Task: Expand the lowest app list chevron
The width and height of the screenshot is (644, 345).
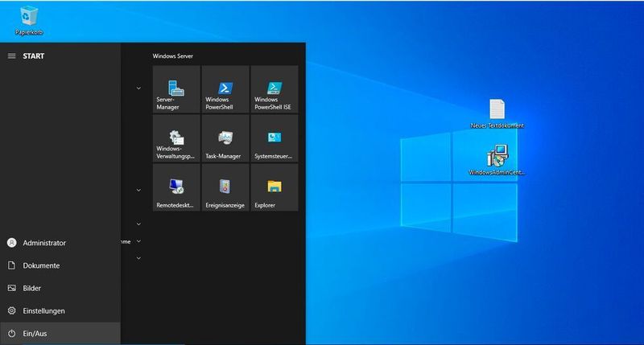Action: [138, 258]
